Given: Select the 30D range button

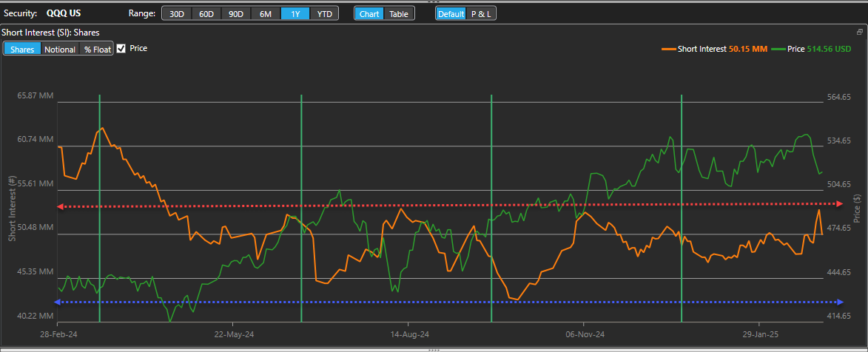Looking at the screenshot, I should [x=177, y=14].
